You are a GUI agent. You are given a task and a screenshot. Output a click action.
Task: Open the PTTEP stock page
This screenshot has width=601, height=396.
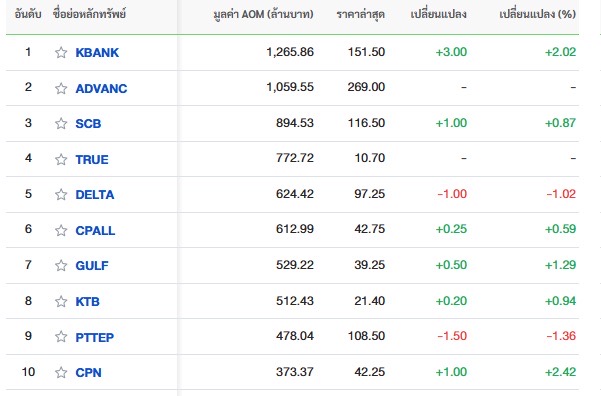(95, 337)
